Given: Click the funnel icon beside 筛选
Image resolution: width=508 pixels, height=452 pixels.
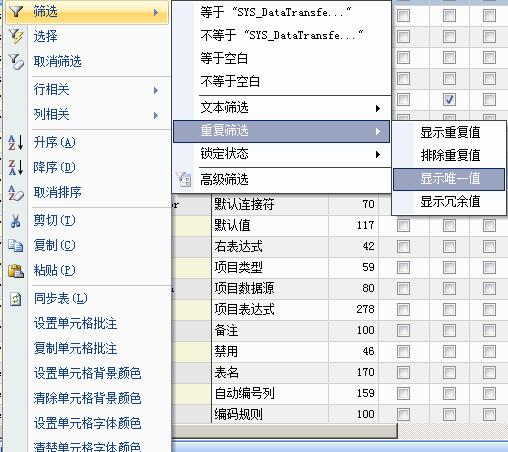Looking at the screenshot, I should 16,12.
